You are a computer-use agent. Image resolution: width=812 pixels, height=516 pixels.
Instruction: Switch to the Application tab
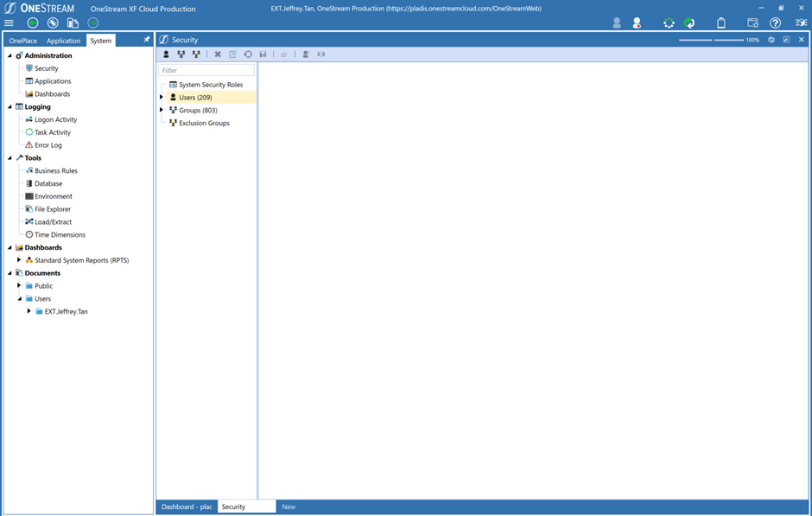click(63, 40)
